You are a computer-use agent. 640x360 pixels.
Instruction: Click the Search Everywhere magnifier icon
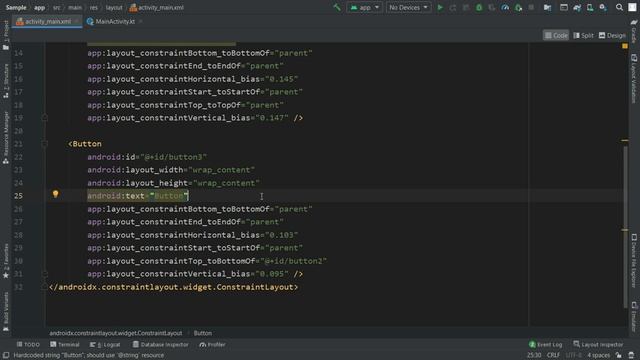619,7
